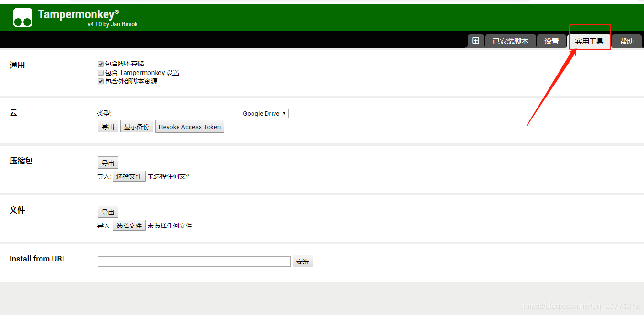This screenshot has height=315, width=644.
Task: Toggle the 包含脚本存储 checkbox
Action: (x=101, y=64)
